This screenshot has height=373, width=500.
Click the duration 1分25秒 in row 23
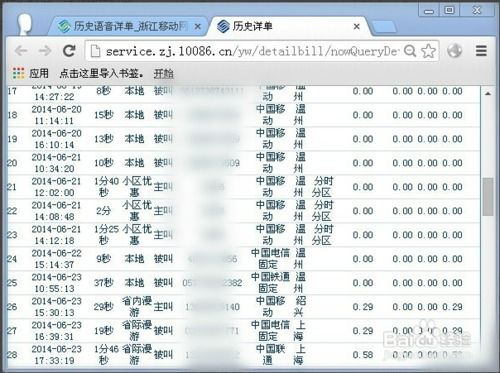click(x=106, y=235)
